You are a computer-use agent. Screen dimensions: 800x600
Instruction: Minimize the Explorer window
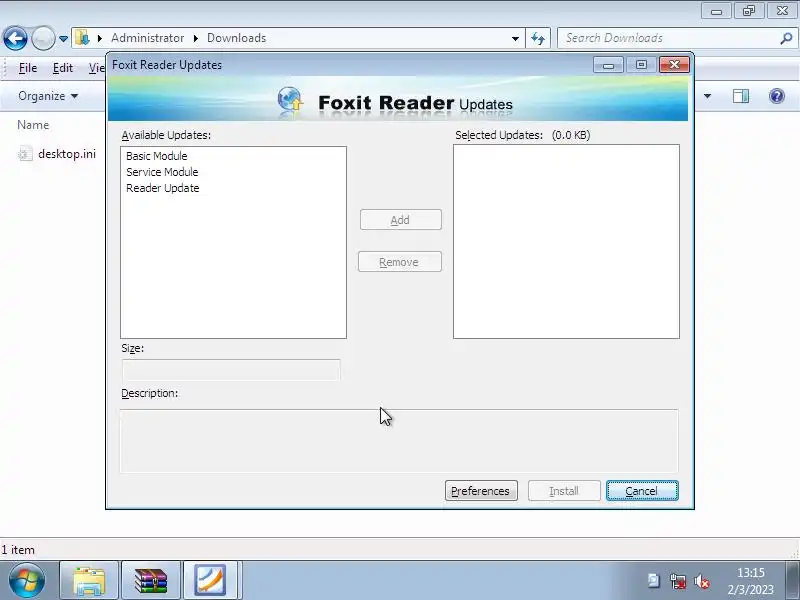click(716, 11)
